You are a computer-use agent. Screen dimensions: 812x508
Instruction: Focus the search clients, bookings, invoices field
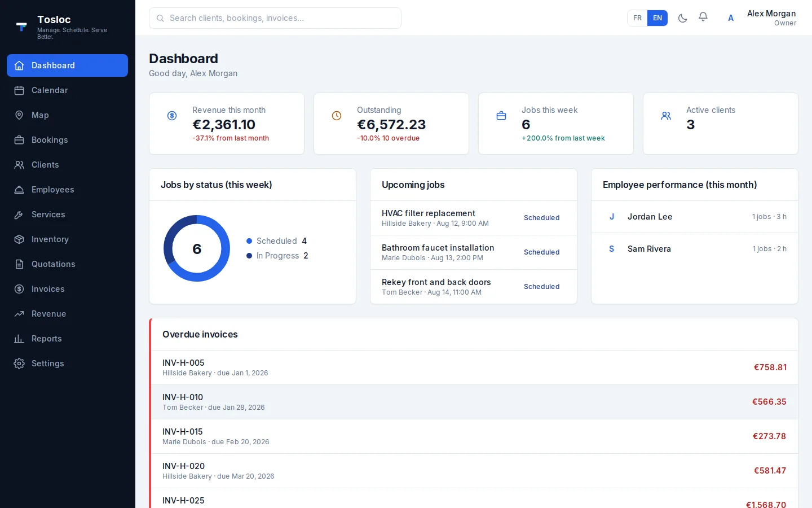(x=275, y=18)
